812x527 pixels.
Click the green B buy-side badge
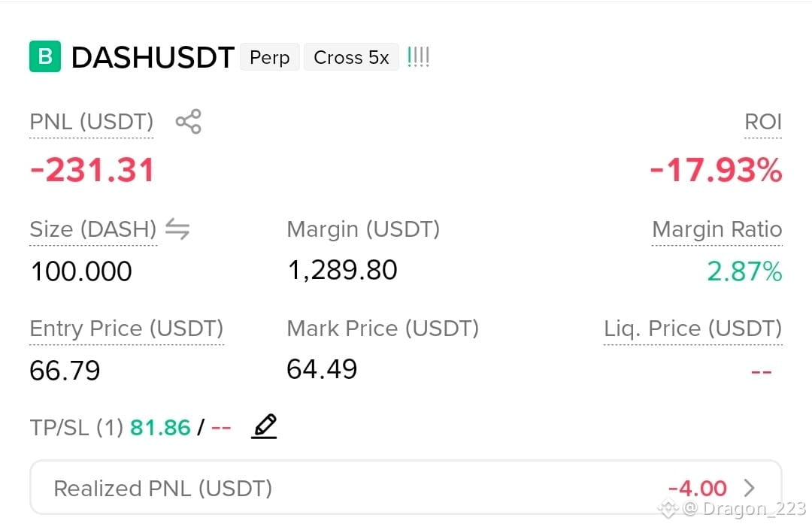pyautogui.click(x=45, y=56)
